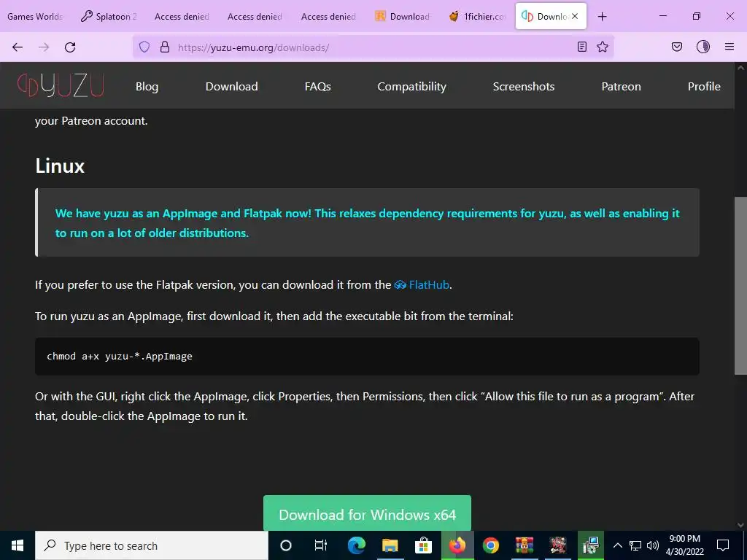
Task: Switch to the 1fichier.com tab
Action: coord(478,16)
